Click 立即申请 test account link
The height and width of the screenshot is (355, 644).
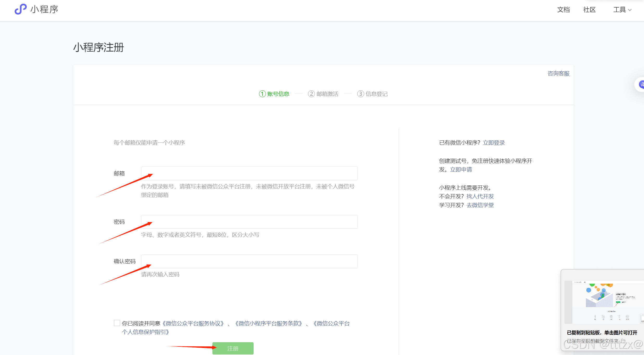461,170
